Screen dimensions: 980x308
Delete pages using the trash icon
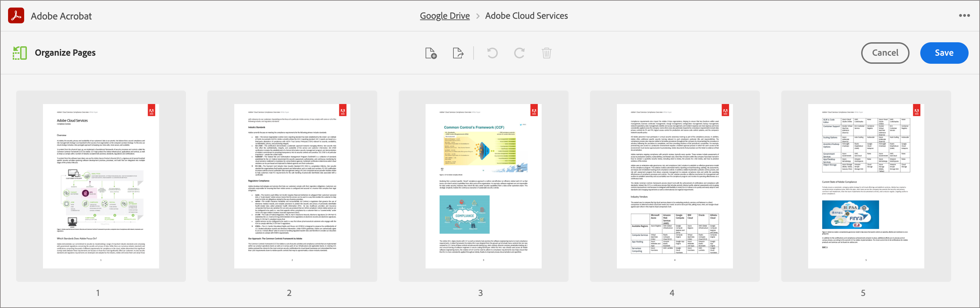pyautogui.click(x=547, y=53)
